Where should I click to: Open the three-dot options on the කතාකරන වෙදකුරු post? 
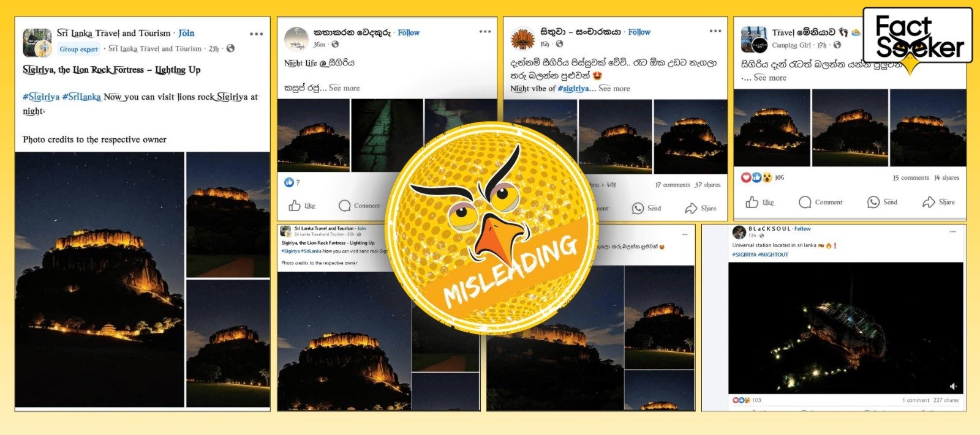coord(485,32)
